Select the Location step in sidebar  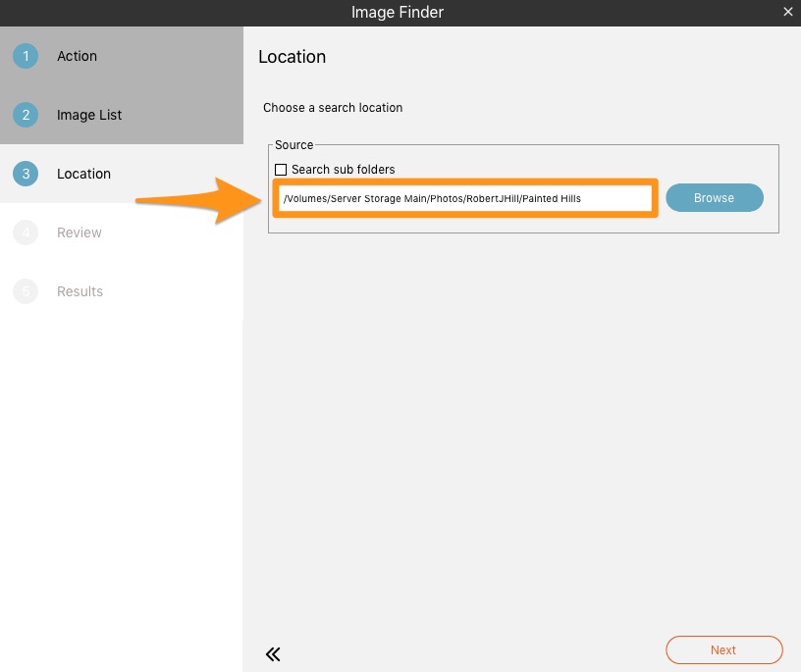pyautogui.click(x=122, y=174)
